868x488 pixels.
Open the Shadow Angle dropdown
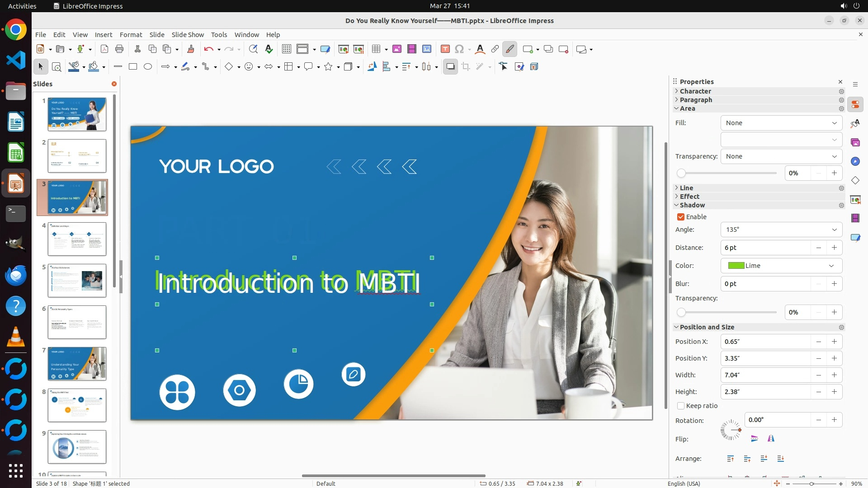click(x=834, y=230)
